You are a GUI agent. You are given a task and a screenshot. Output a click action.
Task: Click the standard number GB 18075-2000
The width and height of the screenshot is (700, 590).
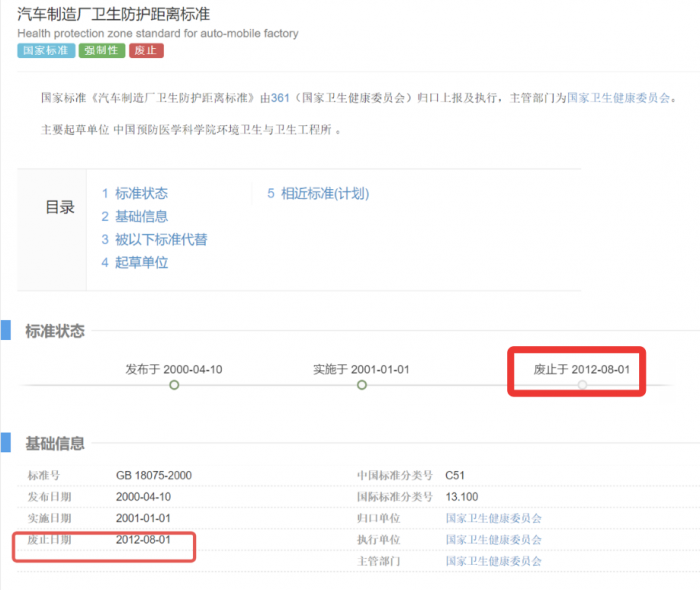point(154,475)
